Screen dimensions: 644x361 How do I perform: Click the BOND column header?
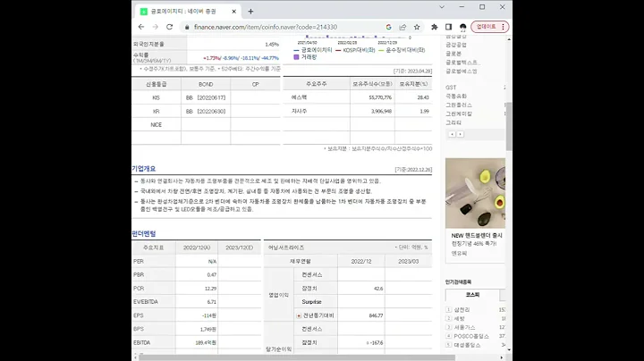pos(206,84)
